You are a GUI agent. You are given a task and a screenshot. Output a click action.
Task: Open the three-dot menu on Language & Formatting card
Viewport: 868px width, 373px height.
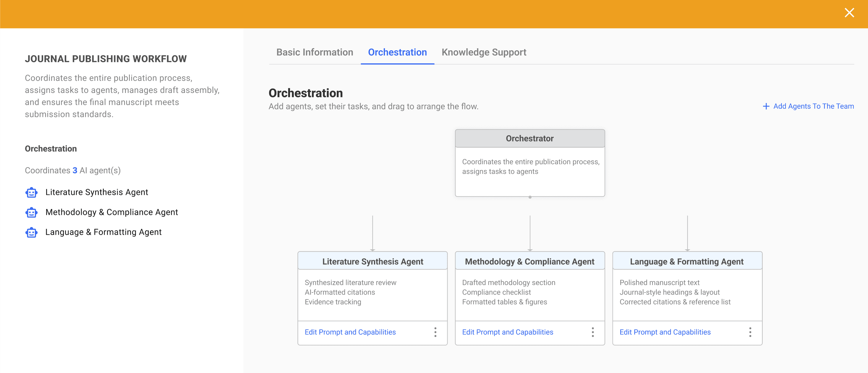click(750, 332)
